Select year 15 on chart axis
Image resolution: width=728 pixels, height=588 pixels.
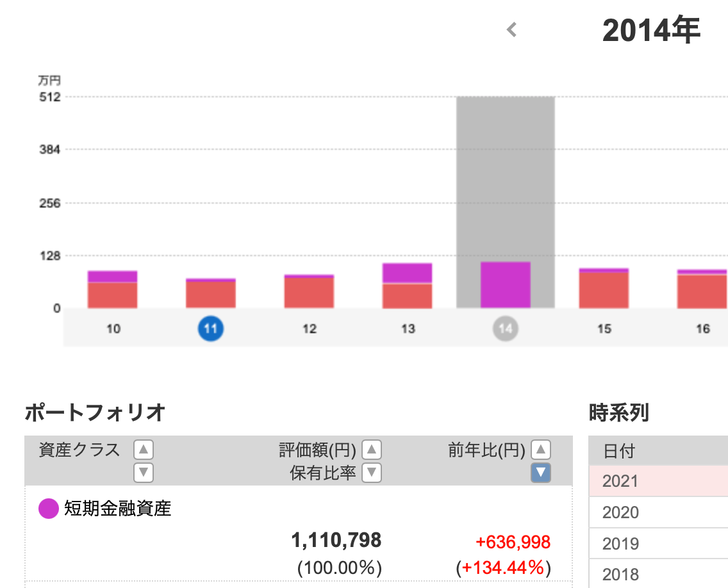tap(604, 329)
